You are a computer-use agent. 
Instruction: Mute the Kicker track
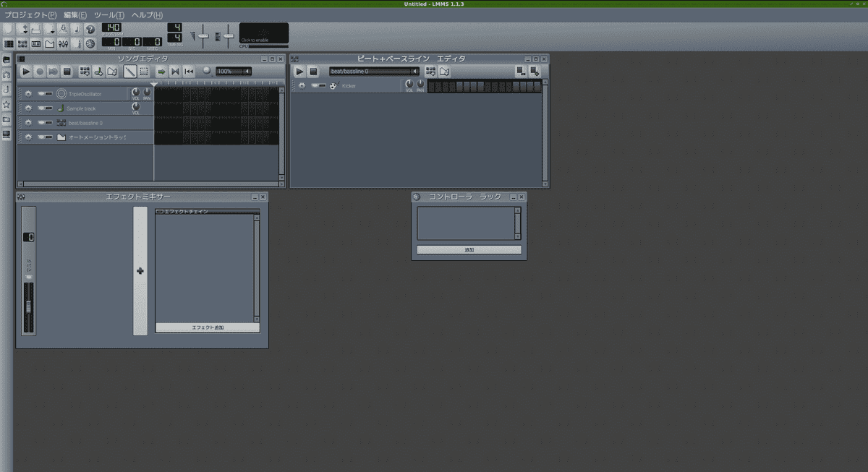(x=315, y=85)
